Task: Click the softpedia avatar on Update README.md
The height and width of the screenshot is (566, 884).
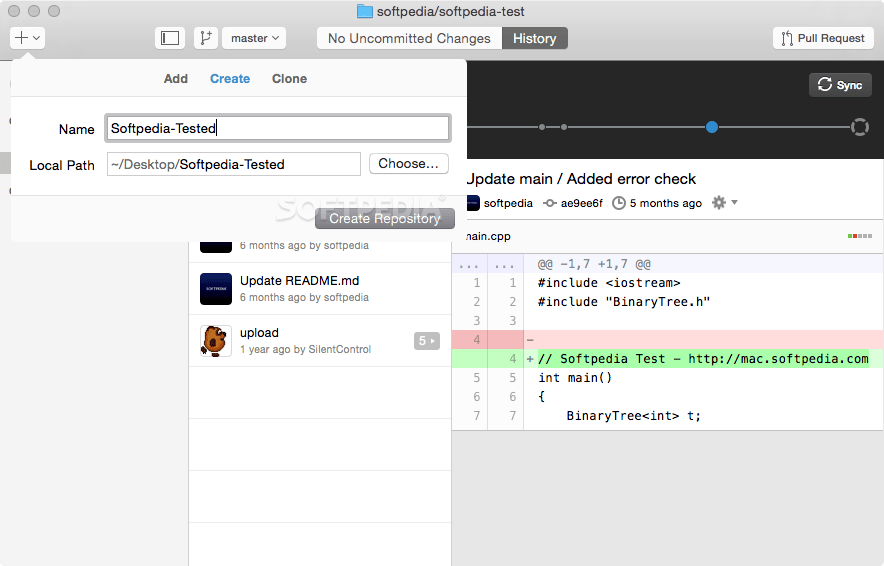Action: tap(216, 289)
